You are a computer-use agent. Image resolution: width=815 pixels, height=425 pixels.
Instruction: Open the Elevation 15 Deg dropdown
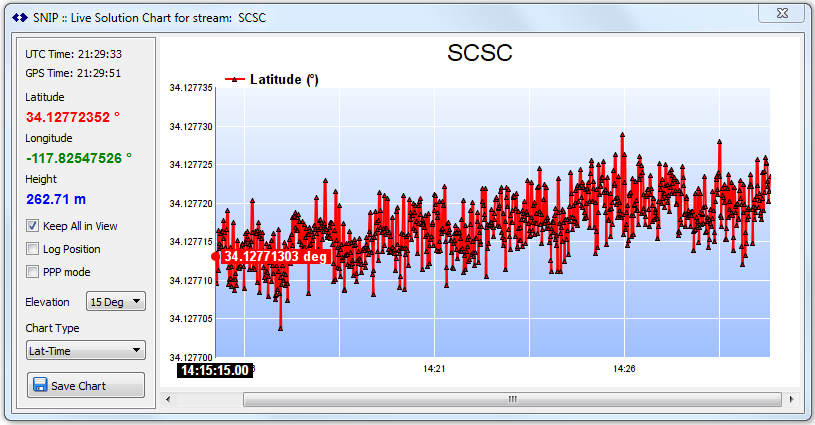point(117,301)
